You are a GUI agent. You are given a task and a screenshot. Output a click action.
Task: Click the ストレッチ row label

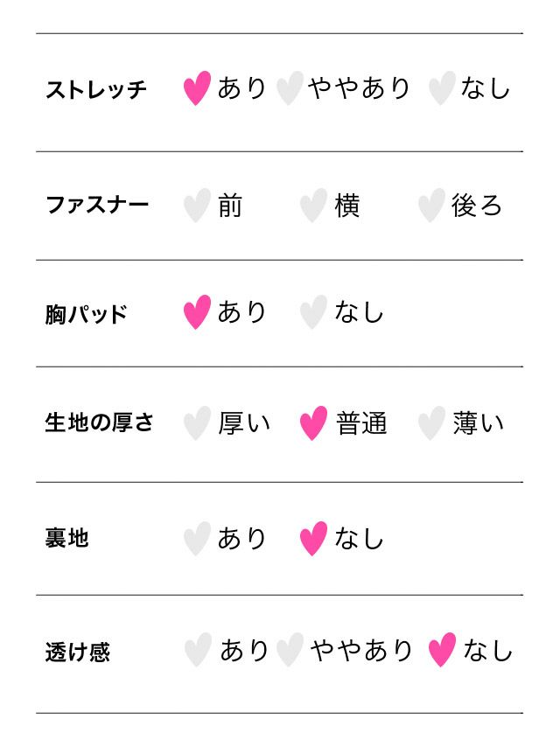pyautogui.click(x=96, y=89)
